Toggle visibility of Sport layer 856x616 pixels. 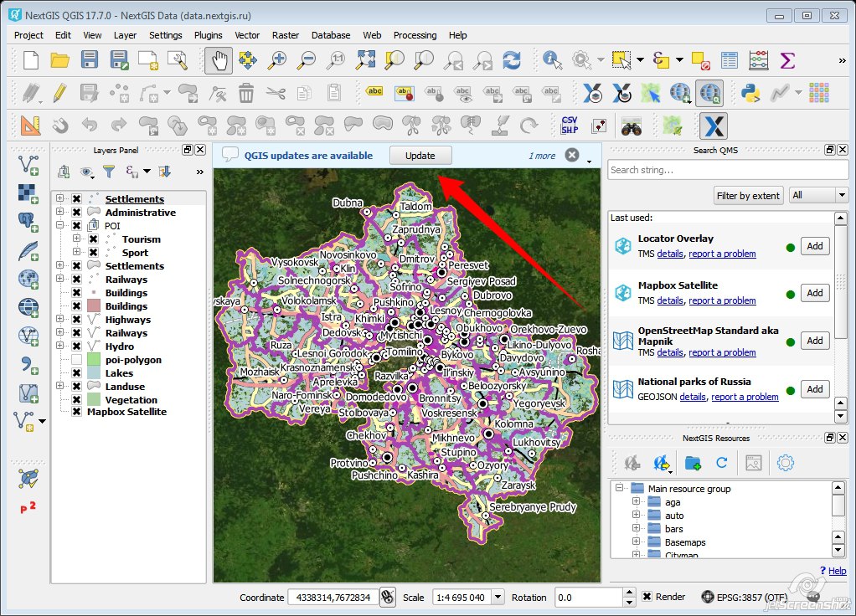click(93, 252)
